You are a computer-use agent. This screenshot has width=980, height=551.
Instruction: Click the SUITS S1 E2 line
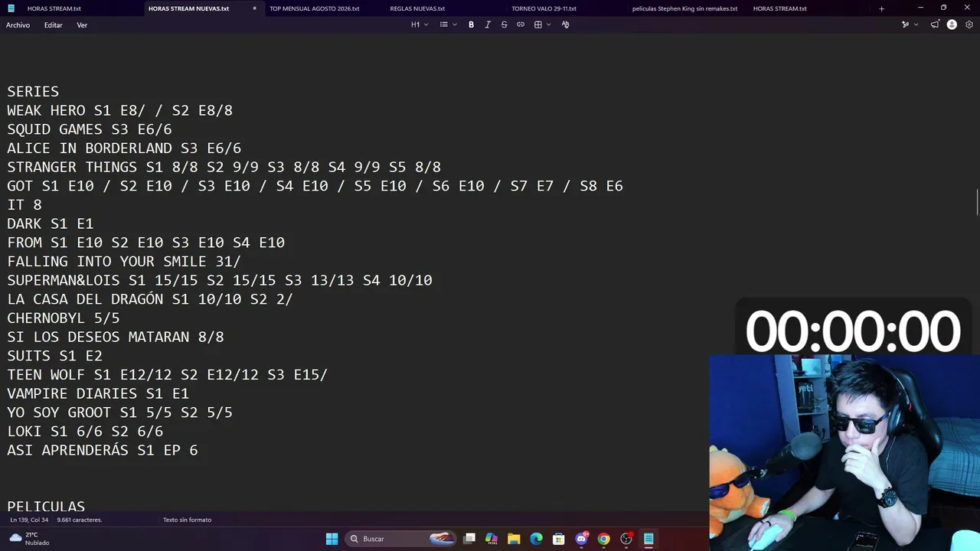54,356
